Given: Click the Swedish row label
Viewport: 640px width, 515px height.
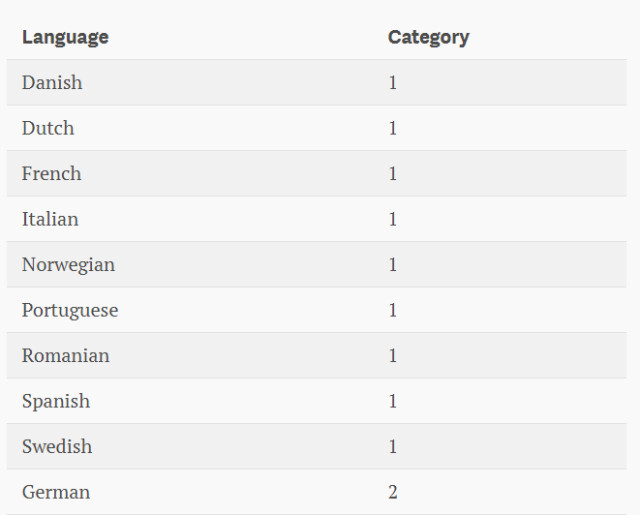Looking at the screenshot, I should coord(57,447).
